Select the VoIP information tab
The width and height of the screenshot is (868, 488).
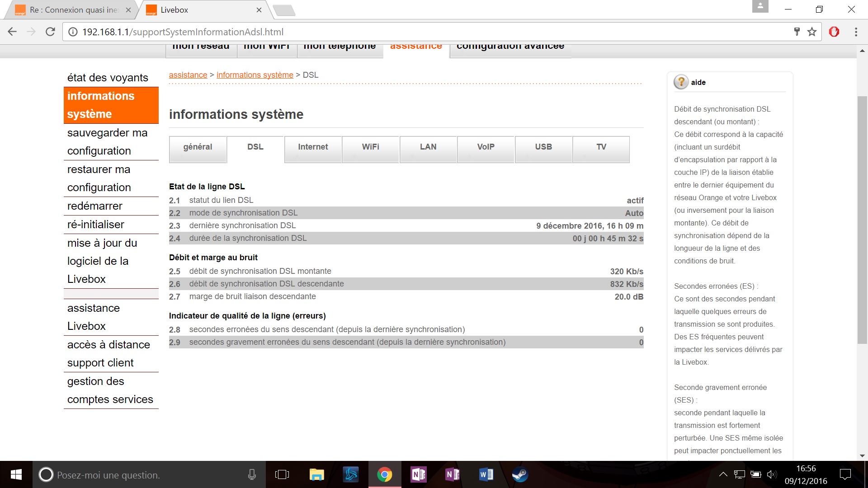[x=486, y=147]
